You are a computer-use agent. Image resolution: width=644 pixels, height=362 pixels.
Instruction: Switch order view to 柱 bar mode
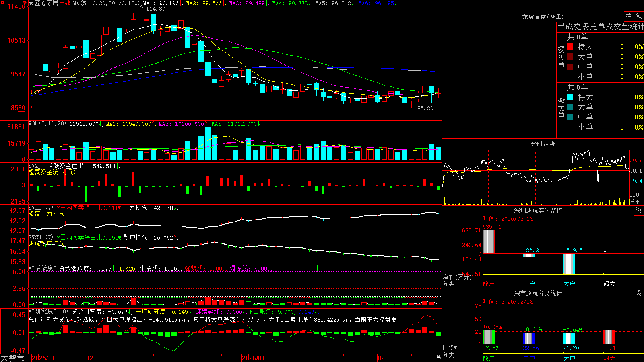[x=629, y=16]
